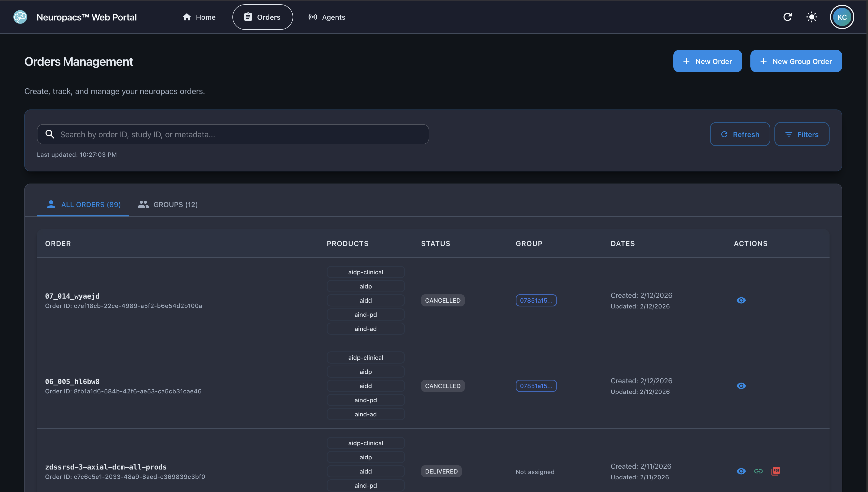Select the Agents radio-signal icon

pos(313,17)
